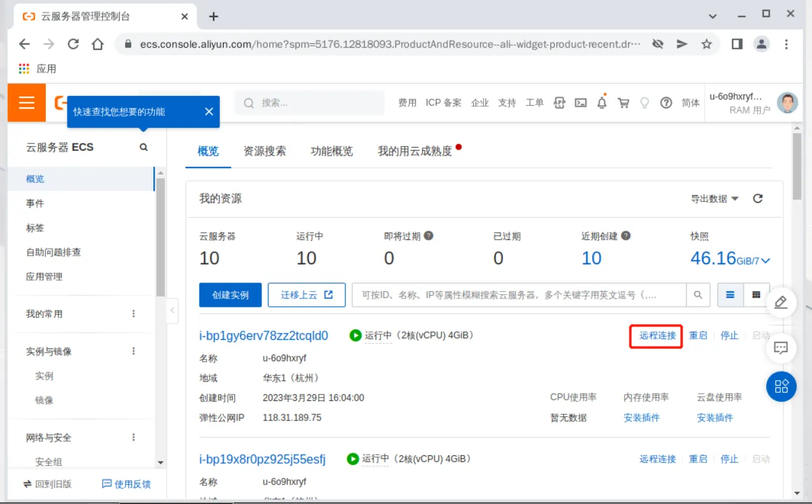Open 工单 in top menu
Image resolution: width=812 pixels, height=504 pixels.
(x=534, y=103)
